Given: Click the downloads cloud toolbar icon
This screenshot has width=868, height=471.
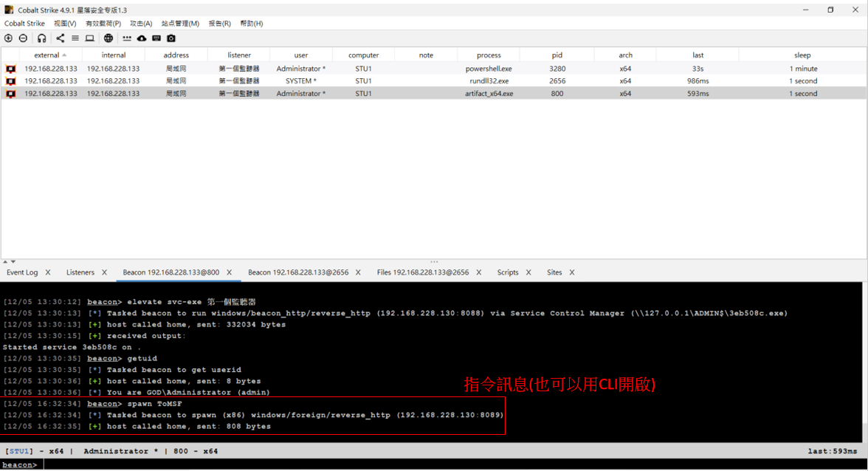Looking at the screenshot, I should (x=142, y=38).
